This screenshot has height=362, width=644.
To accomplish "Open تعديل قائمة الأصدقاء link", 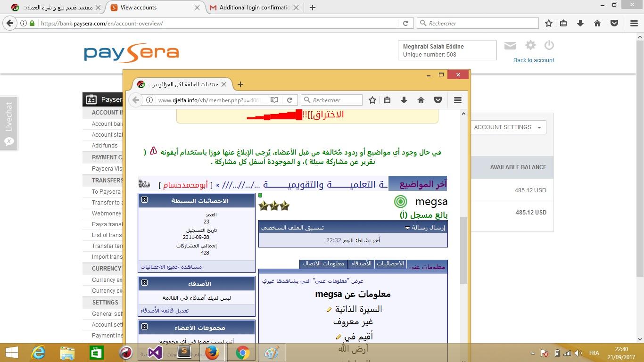I will (165, 311).
